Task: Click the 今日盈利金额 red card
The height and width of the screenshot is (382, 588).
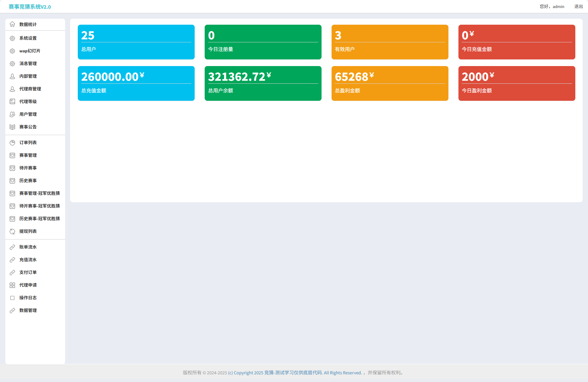Action: (517, 83)
